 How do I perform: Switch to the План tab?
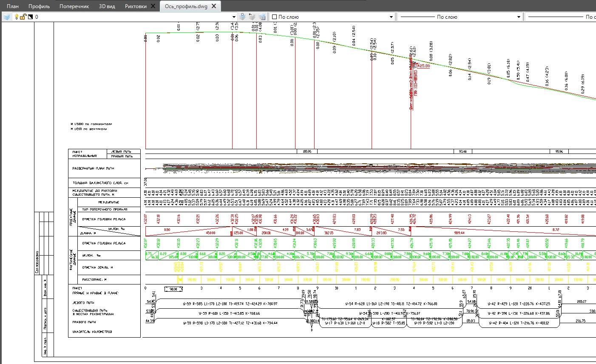coord(13,6)
